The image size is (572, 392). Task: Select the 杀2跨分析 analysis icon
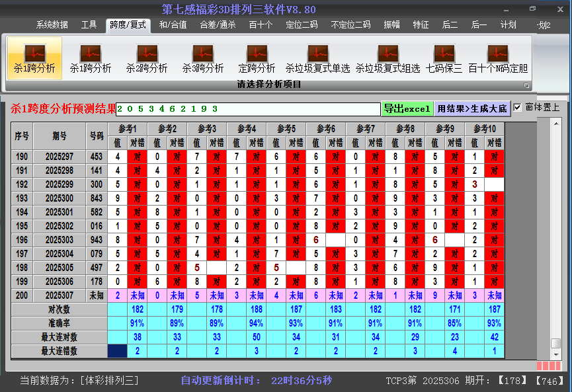point(147,58)
